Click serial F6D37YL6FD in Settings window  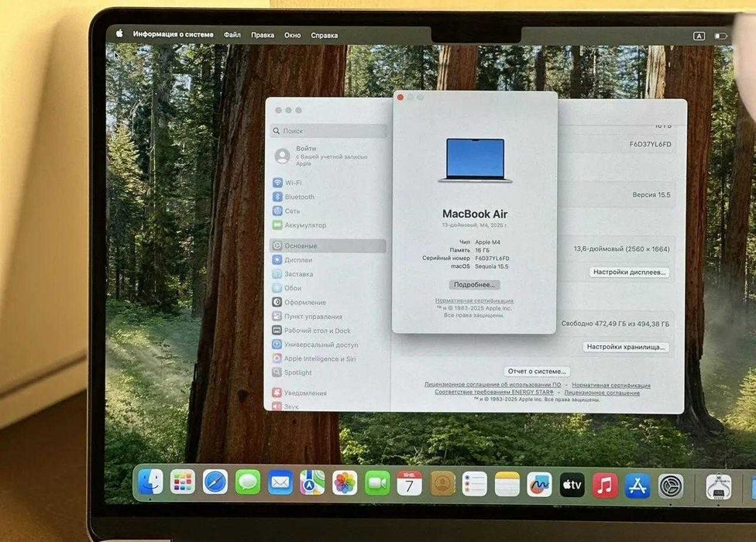click(x=651, y=144)
